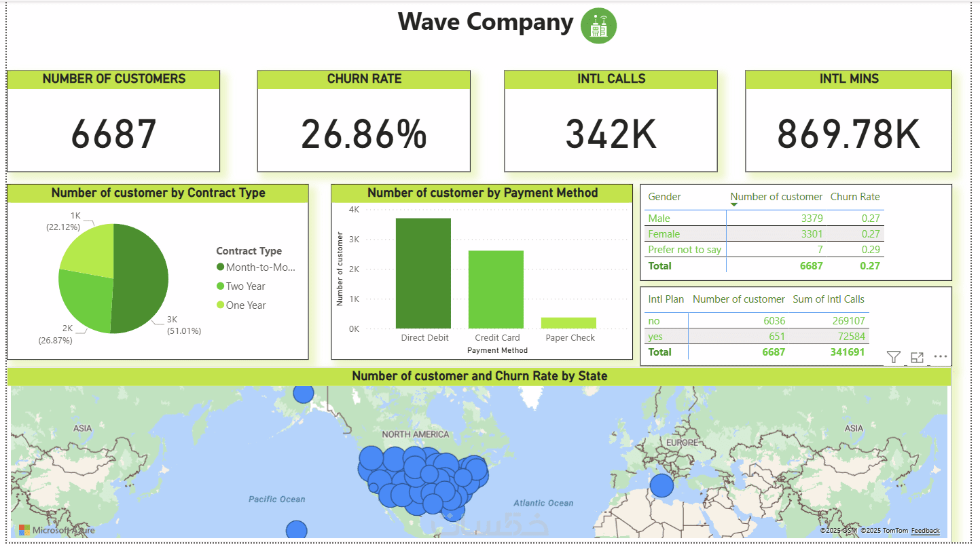
Task: Click the 26.87% pie slice
Action: click(x=84, y=300)
